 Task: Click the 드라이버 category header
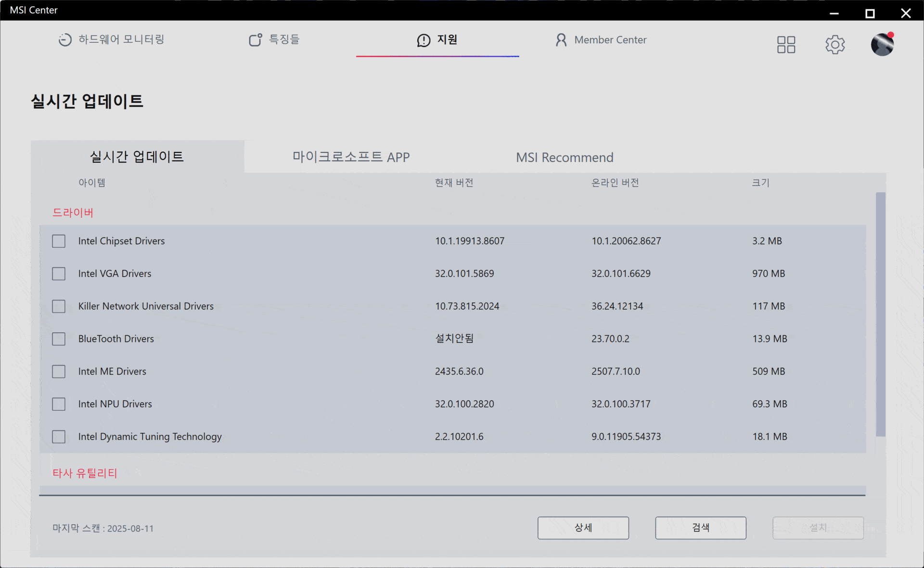click(x=73, y=213)
